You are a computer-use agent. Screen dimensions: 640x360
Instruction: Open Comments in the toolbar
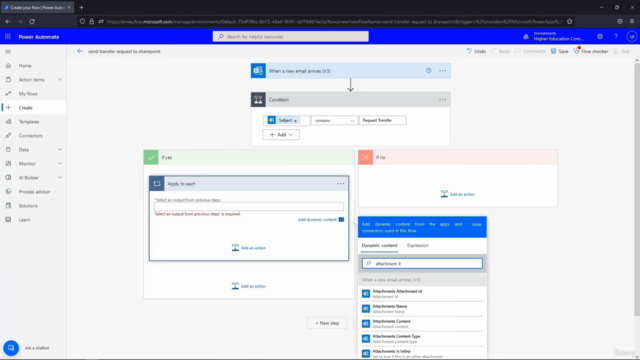tap(530, 51)
